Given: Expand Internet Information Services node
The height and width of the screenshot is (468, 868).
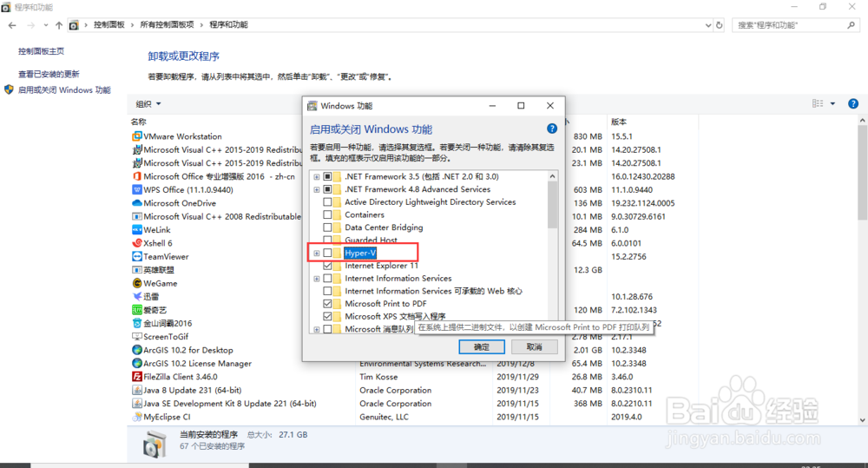Looking at the screenshot, I should [317, 279].
